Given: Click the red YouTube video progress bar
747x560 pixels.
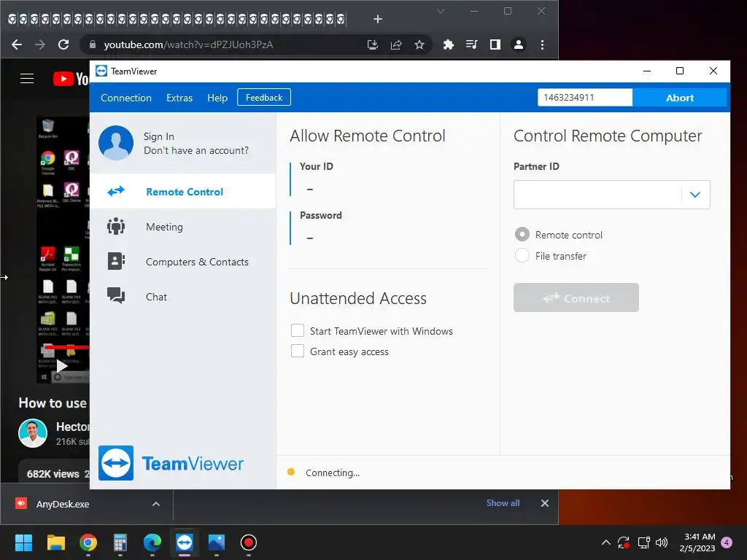Looking at the screenshot, I should pos(66,347).
